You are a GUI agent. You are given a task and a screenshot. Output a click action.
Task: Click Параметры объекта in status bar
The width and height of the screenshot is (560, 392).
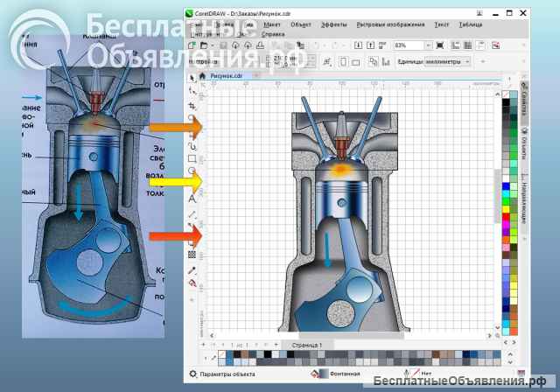(x=227, y=374)
